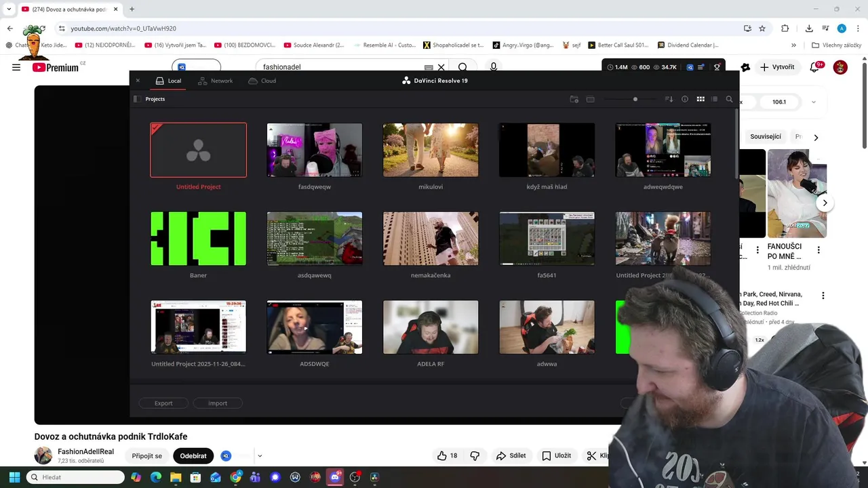Image resolution: width=868 pixels, height=488 pixels.
Task: Click the Uložit save button
Action: click(557, 456)
